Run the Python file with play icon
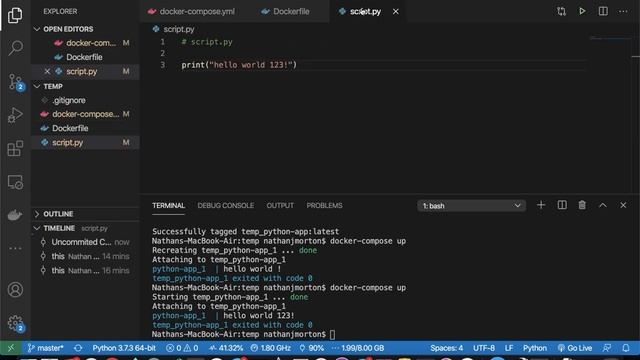Viewport: 640px width, 360px height. coord(582,11)
